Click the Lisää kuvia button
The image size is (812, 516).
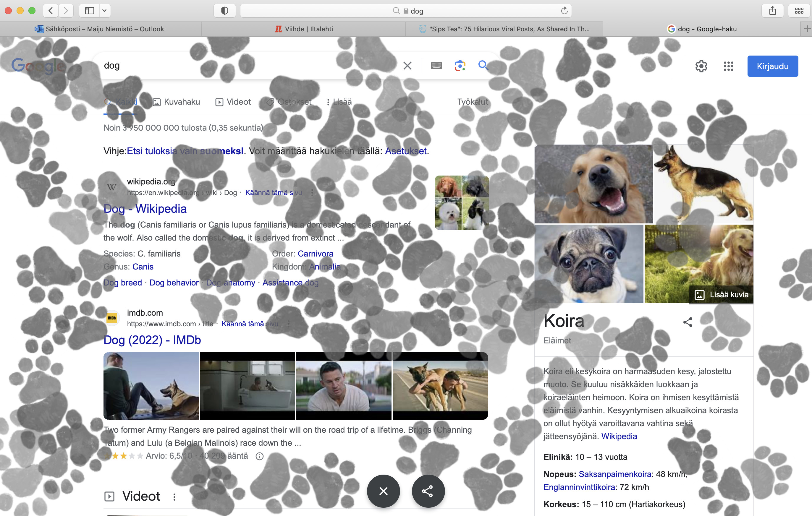click(721, 295)
